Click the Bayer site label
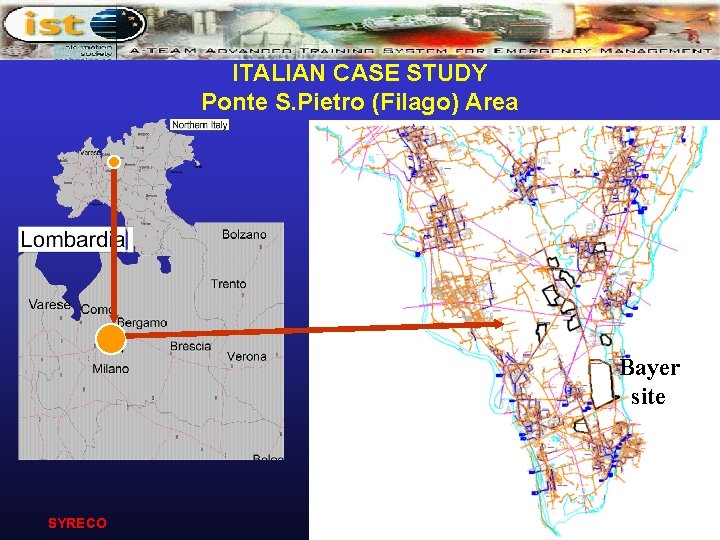This screenshot has width=720, height=540. pos(649,382)
